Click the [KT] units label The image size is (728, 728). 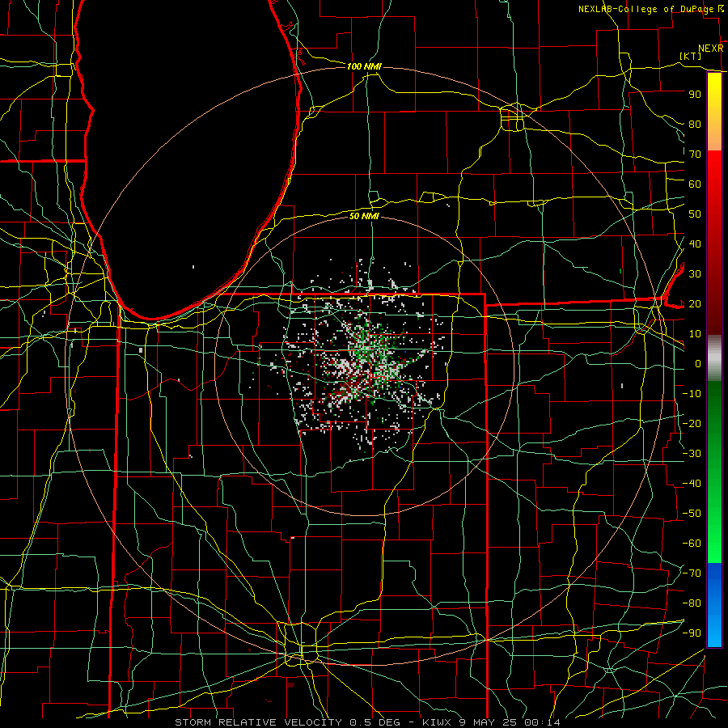690,56
